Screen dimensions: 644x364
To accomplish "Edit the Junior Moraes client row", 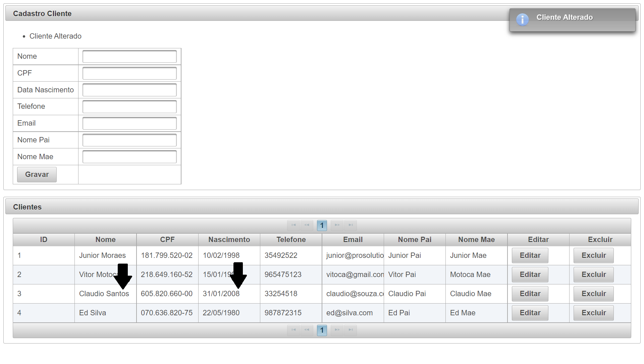I will 530,256.
